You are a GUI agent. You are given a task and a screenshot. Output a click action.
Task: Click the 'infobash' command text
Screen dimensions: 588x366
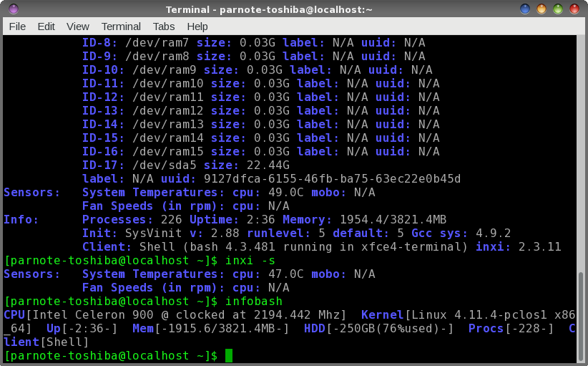[x=253, y=302]
